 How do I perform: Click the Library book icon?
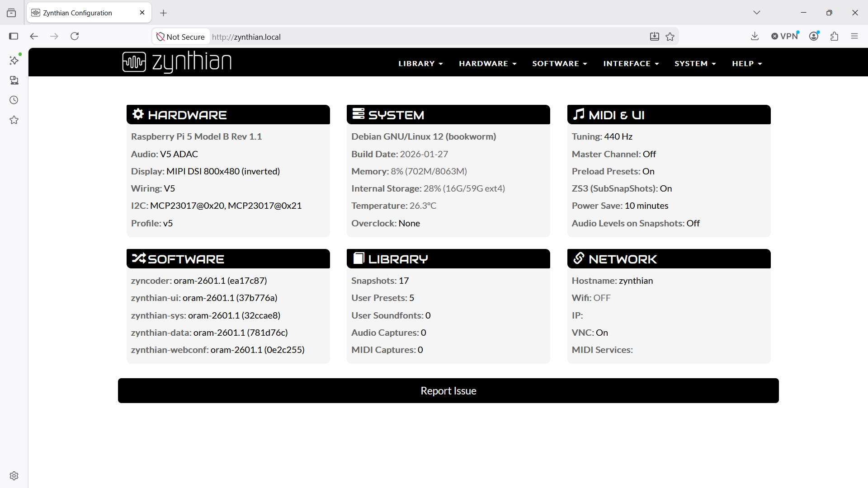pos(359,258)
